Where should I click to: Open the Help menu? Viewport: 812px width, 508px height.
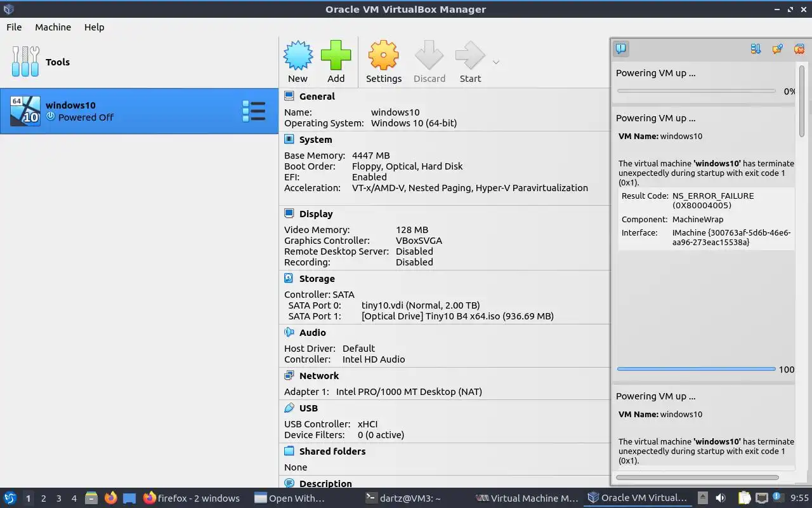(94, 27)
